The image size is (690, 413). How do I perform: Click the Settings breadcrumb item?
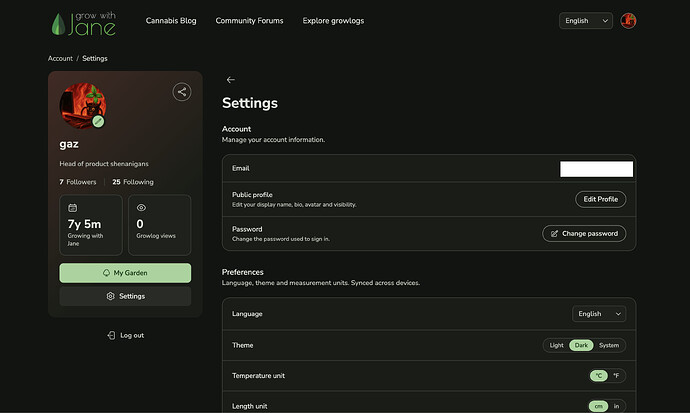[x=95, y=58]
